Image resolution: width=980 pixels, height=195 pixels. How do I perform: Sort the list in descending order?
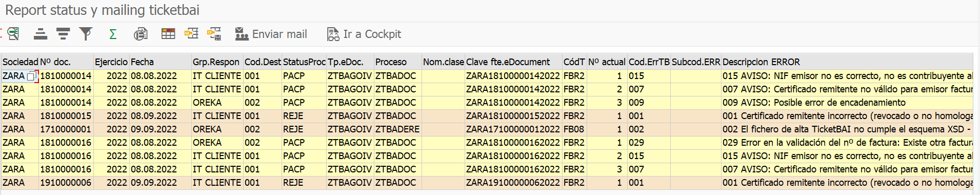coord(63,34)
